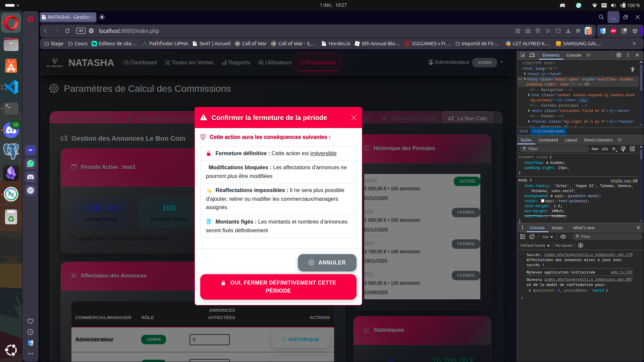644x362 pixels.
Task: Click the ANNULER button in the modal
Action: [327, 263]
